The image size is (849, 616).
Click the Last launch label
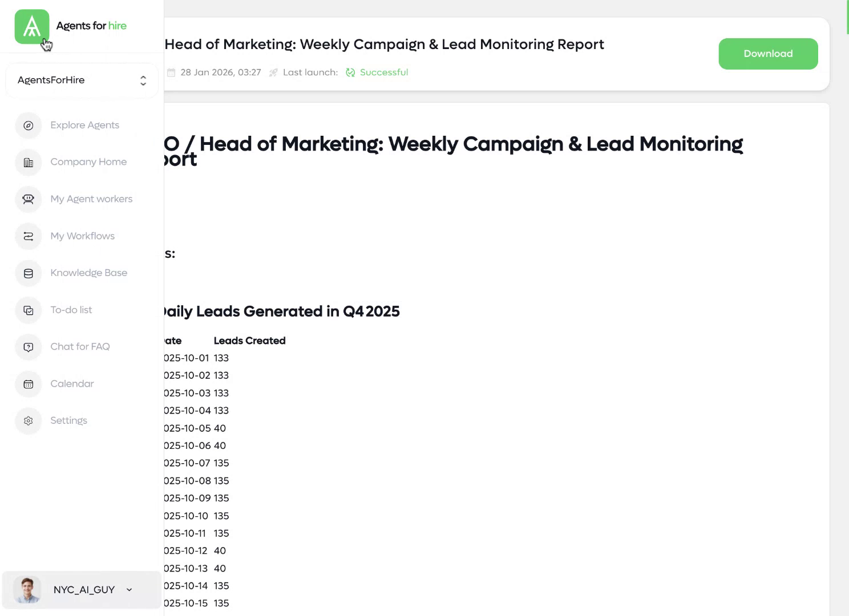pyautogui.click(x=310, y=72)
